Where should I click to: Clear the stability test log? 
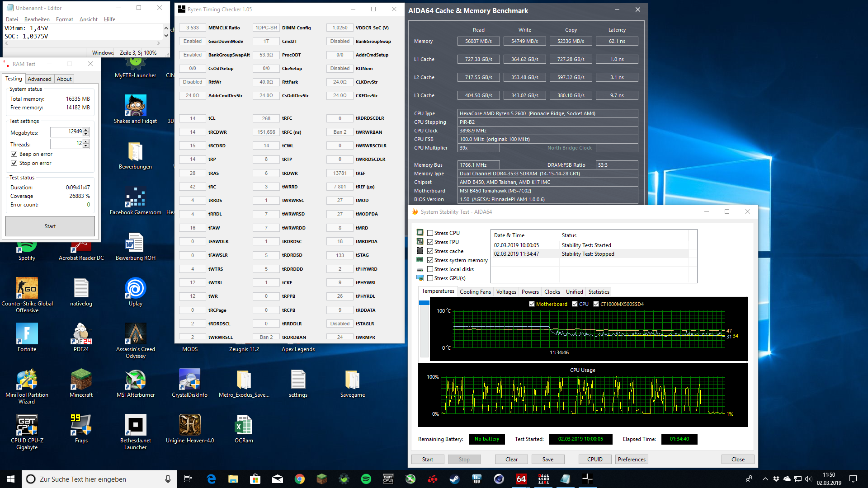[511, 460]
